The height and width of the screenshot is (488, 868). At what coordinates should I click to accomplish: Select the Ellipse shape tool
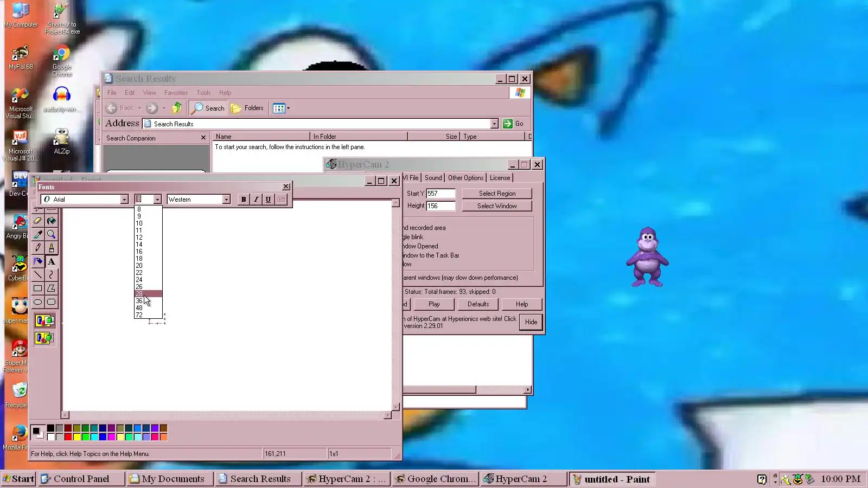(x=38, y=302)
